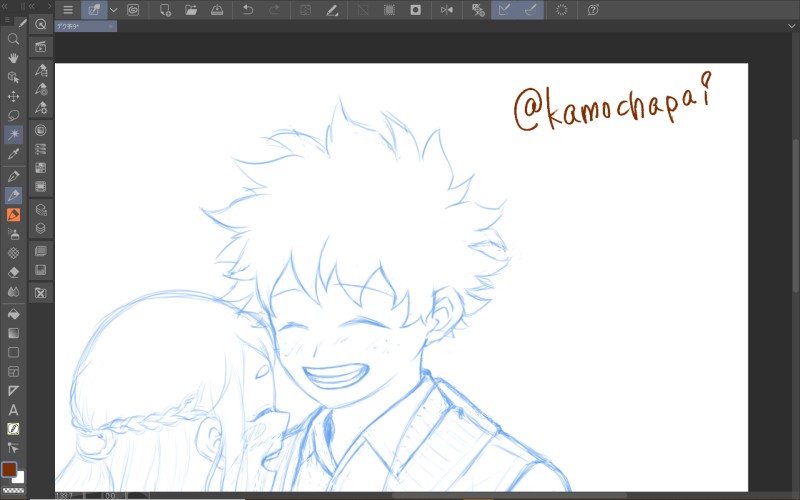
Task: Select the Auto select magic wand tool
Action: click(13, 134)
